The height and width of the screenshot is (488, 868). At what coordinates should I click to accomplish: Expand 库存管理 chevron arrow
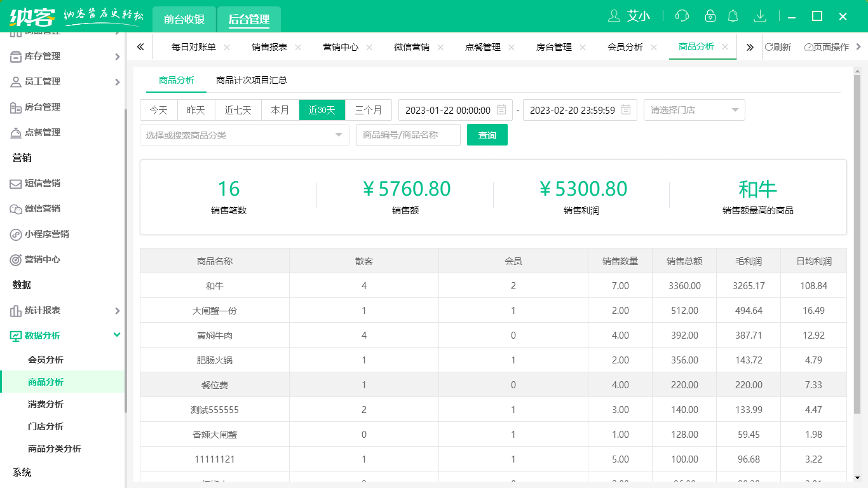tap(117, 57)
